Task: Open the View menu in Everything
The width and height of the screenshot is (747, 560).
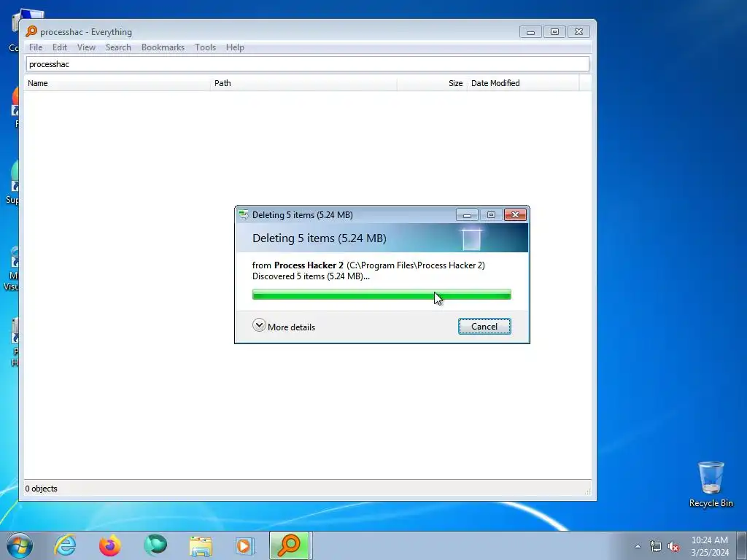Action: coord(86,47)
